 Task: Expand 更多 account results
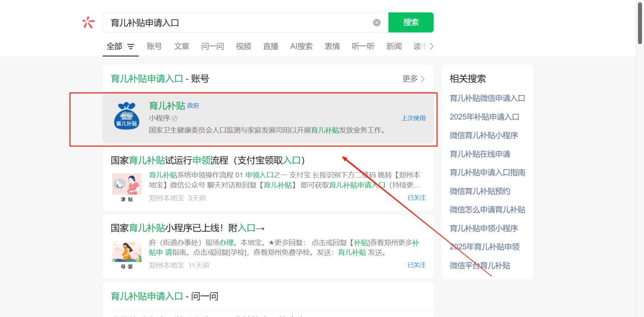point(413,79)
